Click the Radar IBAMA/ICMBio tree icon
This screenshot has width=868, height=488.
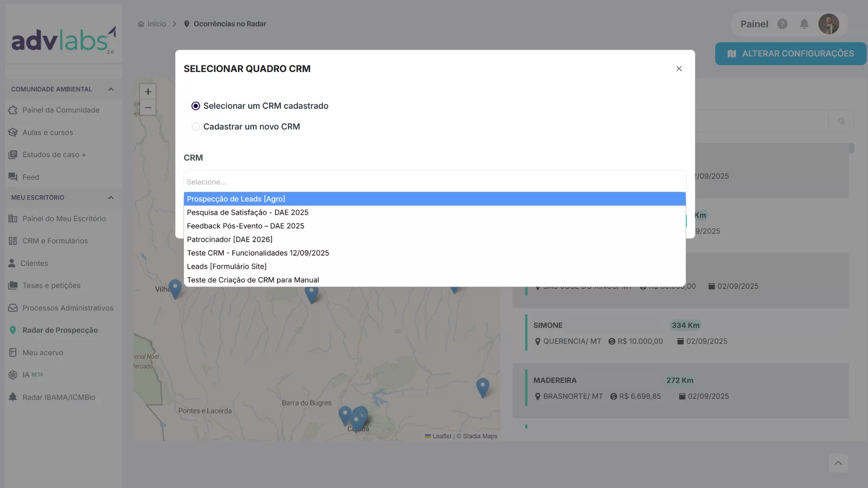point(13,397)
